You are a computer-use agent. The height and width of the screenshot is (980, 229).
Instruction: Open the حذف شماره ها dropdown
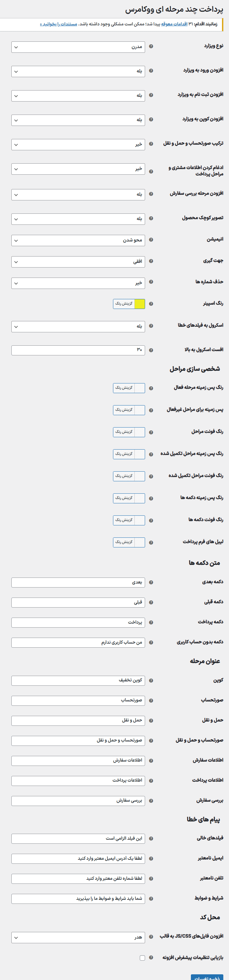click(x=78, y=283)
